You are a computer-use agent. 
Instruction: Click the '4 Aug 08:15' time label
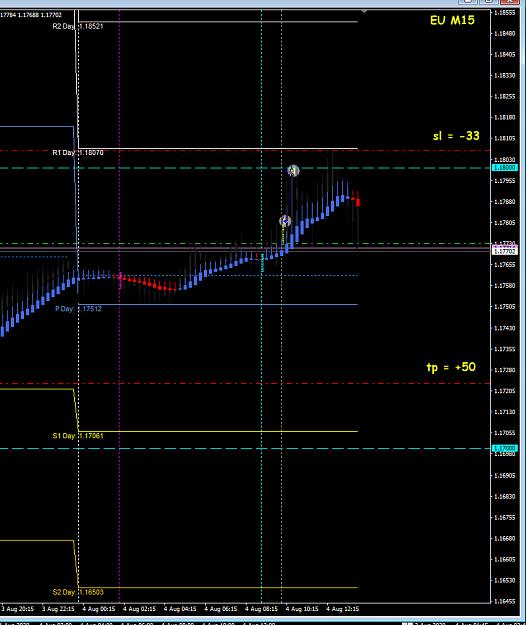261,609
